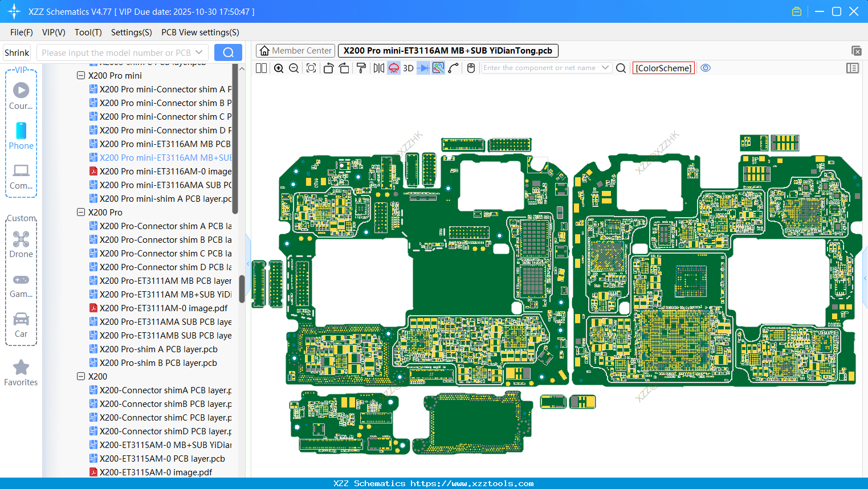
Task: Toggle the split view layout icon
Action: point(261,68)
